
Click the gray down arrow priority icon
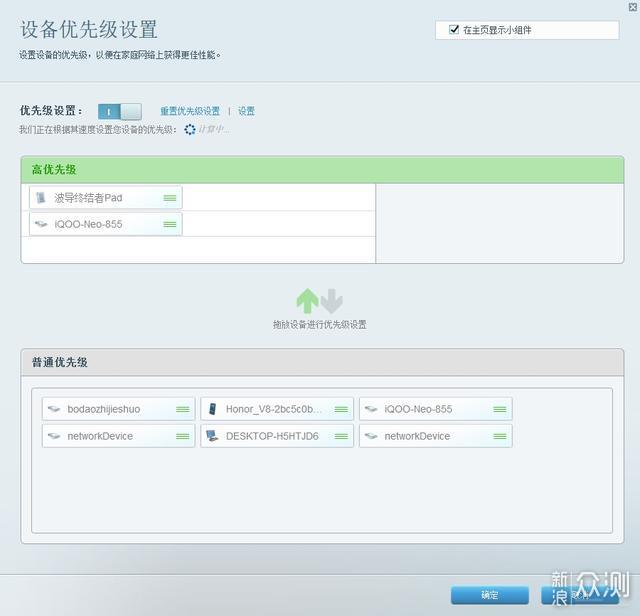tap(332, 300)
